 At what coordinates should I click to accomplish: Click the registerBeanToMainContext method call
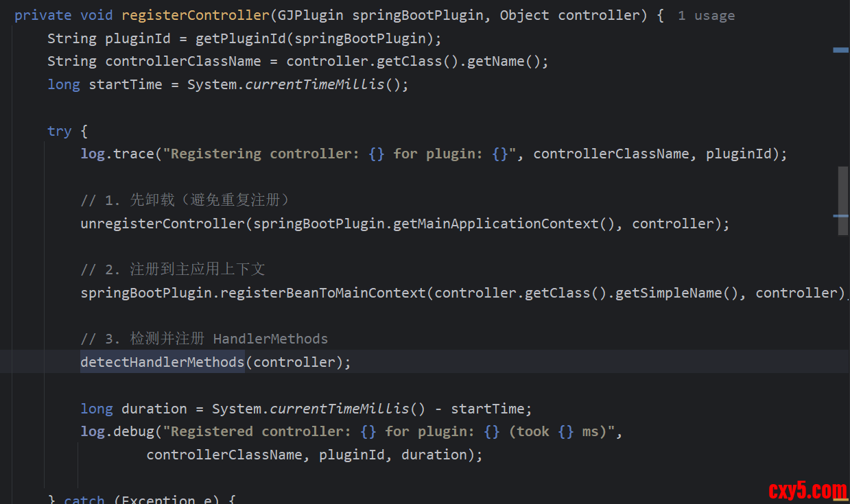[x=327, y=293]
